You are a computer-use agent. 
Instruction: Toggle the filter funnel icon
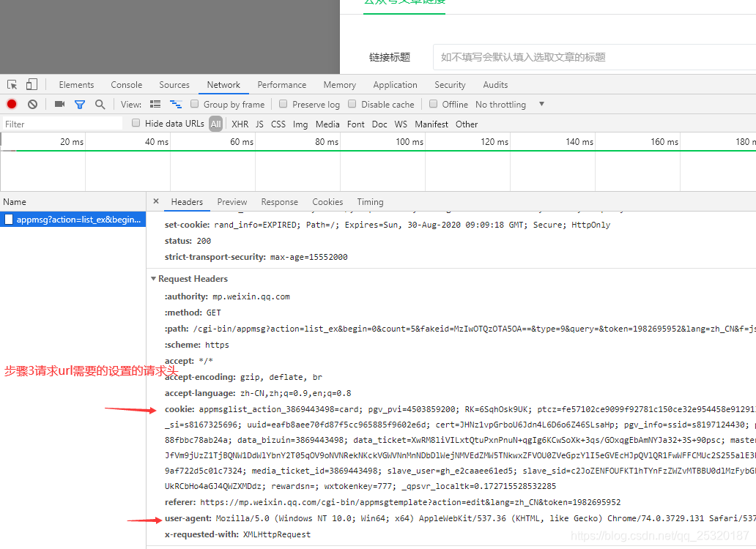tap(80, 104)
